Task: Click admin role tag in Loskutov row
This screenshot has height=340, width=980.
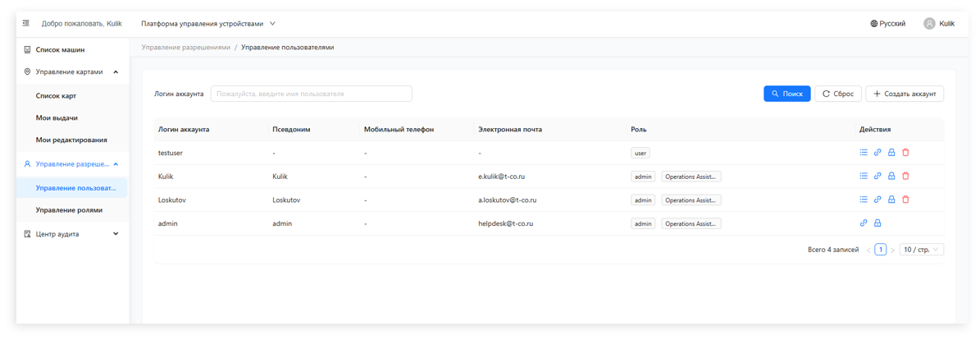Action: coord(643,200)
